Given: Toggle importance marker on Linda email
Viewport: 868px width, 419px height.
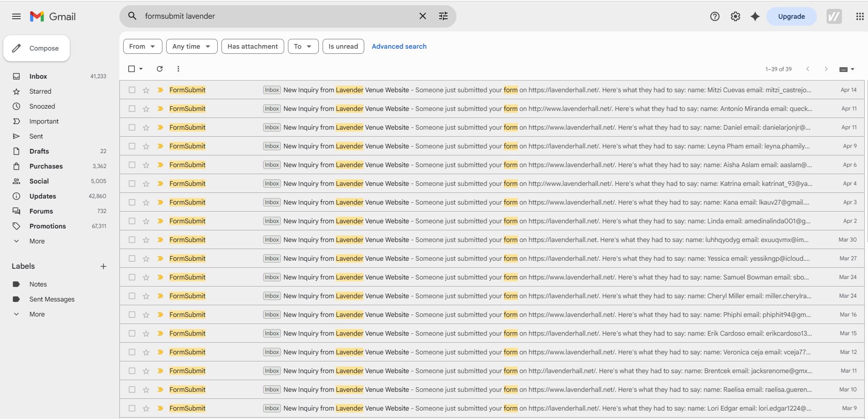Looking at the screenshot, I should tap(160, 221).
